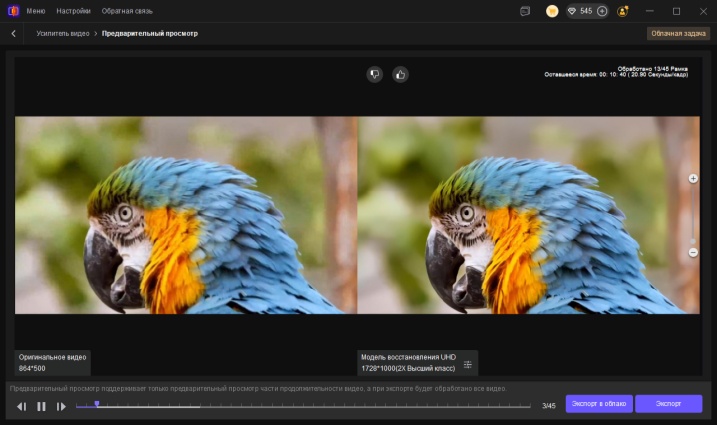Screen dimensions: 717x425
Task: Step to the next frame
Action: [61, 406]
